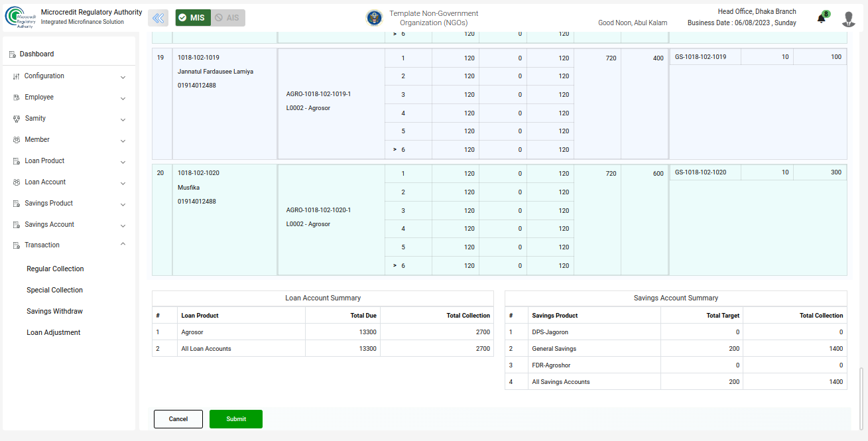Click Configuration sliders icon

tap(17, 76)
